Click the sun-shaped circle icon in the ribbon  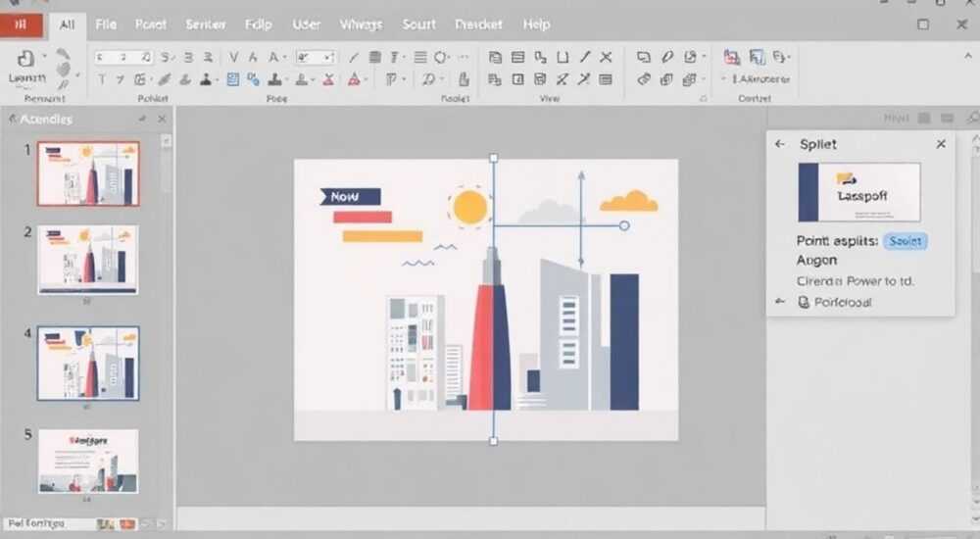441,58
